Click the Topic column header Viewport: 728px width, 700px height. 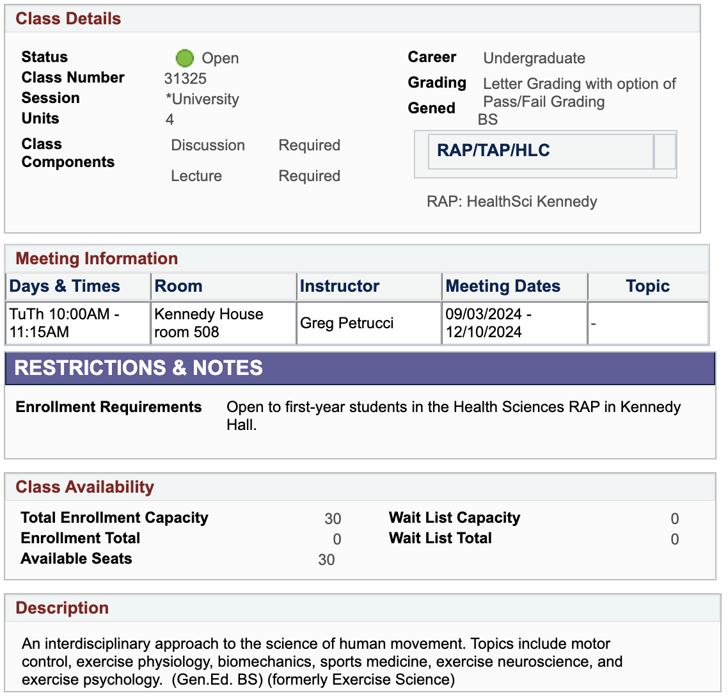647,286
